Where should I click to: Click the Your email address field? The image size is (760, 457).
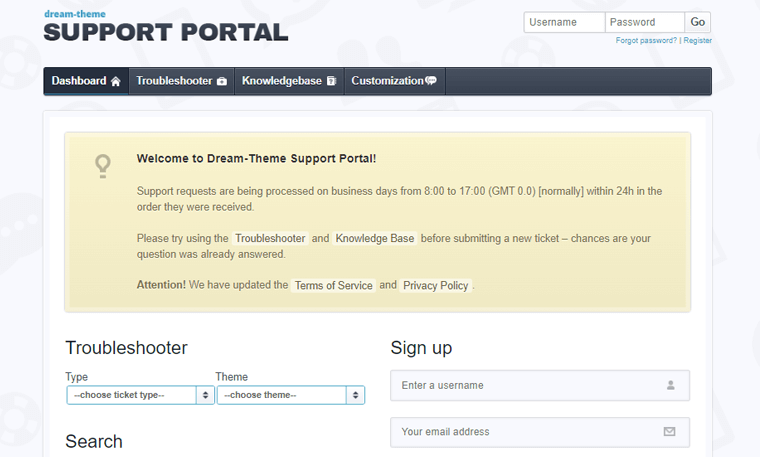pos(540,432)
